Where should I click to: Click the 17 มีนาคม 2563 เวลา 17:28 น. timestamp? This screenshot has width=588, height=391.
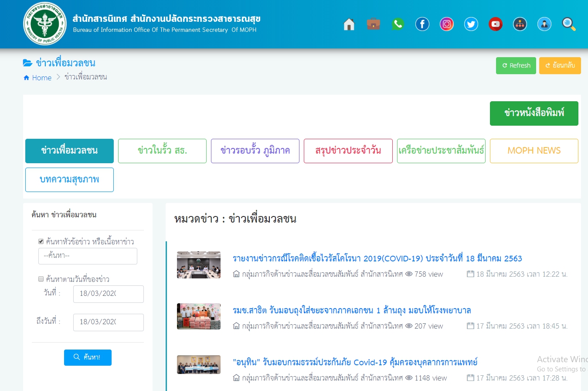coord(522,378)
